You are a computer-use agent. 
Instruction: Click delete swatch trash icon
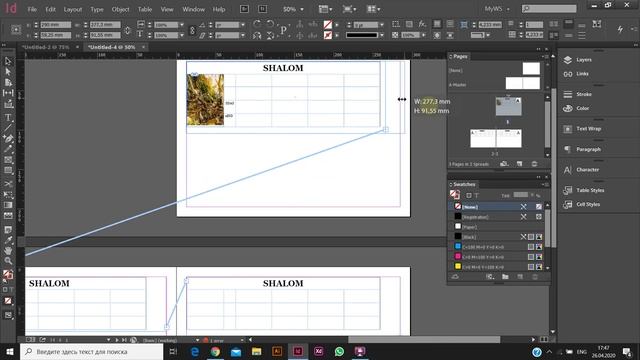click(x=535, y=277)
